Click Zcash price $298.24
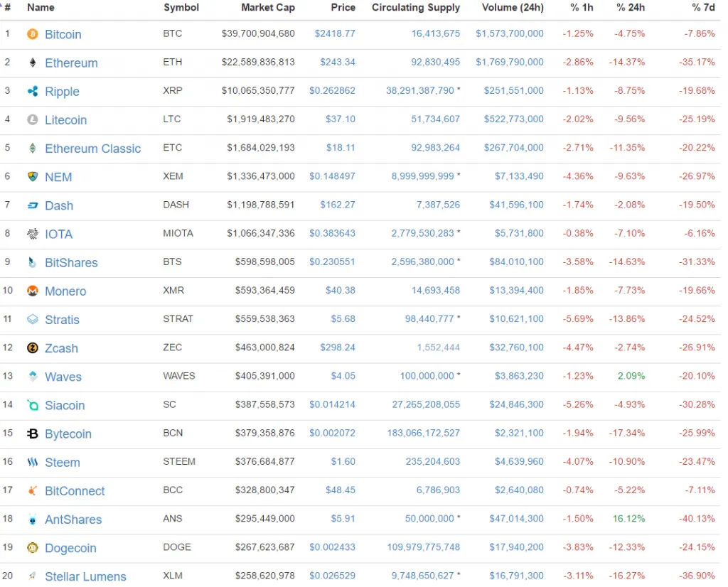The image size is (728, 587). pos(338,347)
